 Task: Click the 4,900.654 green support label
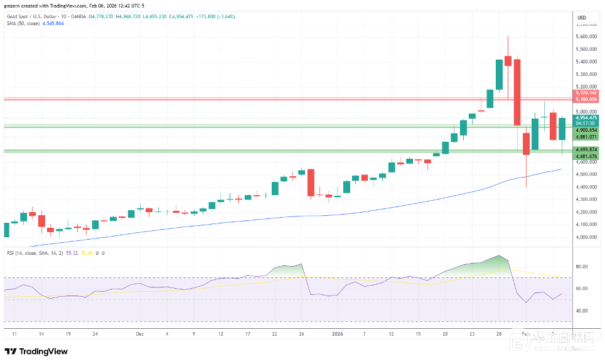click(x=586, y=130)
